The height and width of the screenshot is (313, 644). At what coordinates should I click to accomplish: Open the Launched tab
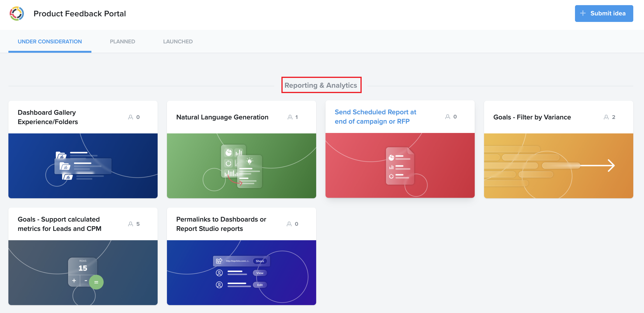178,42
